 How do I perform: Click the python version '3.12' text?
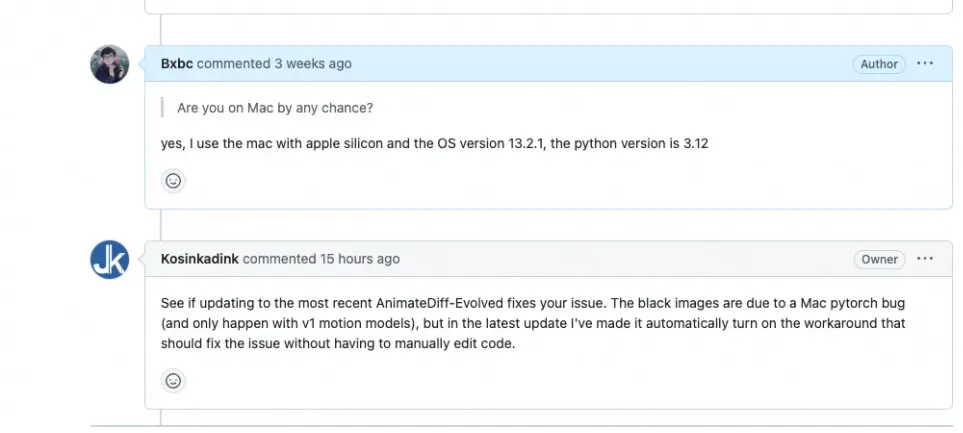(x=696, y=144)
